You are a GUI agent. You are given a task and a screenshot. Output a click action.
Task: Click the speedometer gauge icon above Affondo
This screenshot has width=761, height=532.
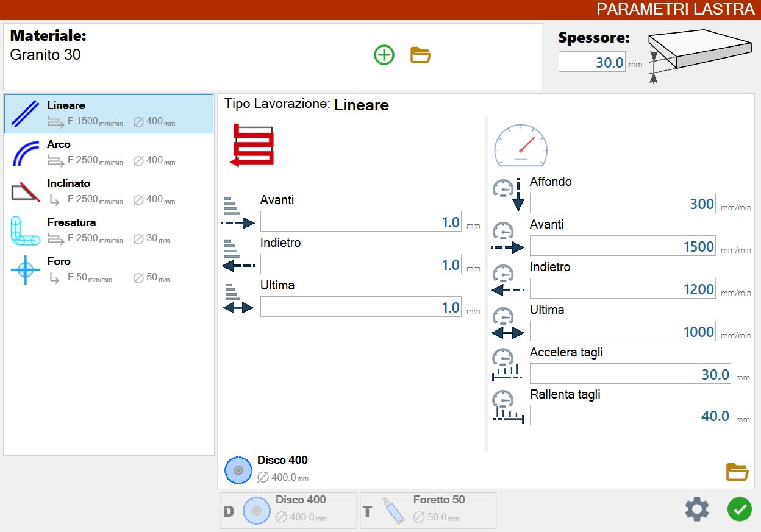coord(520,146)
